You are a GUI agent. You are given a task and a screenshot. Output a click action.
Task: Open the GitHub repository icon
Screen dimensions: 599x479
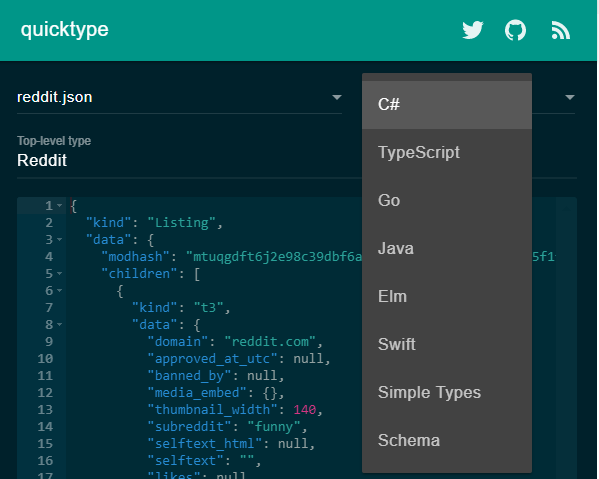[515, 30]
